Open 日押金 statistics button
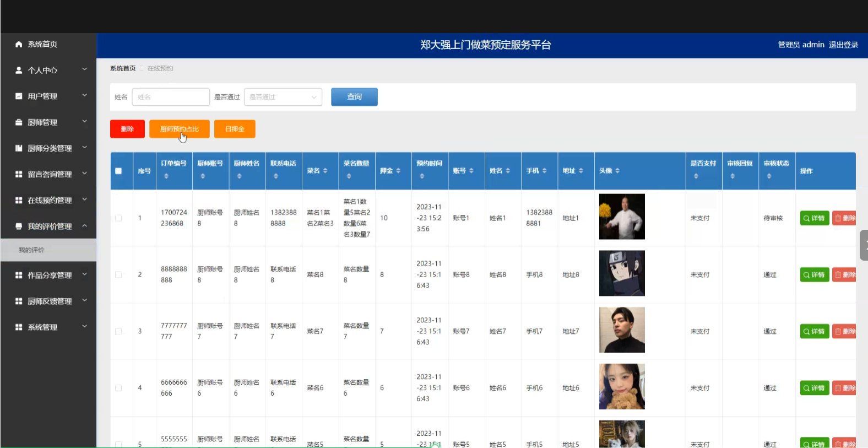 [x=235, y=129]
